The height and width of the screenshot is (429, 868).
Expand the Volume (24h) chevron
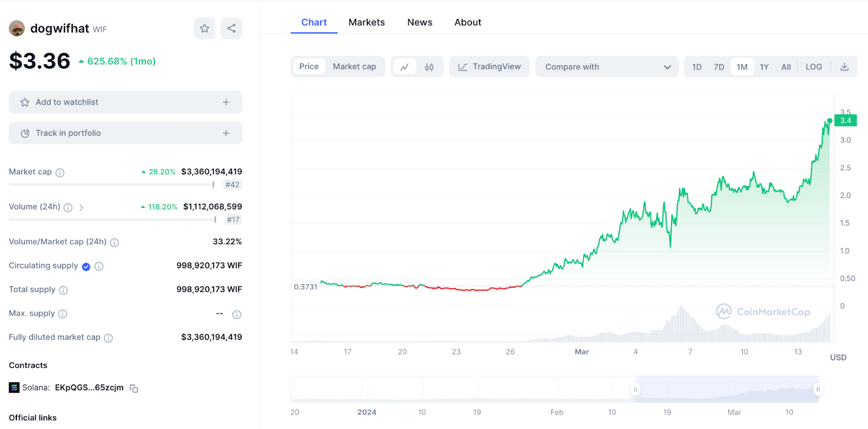click(x=81, y=207)
